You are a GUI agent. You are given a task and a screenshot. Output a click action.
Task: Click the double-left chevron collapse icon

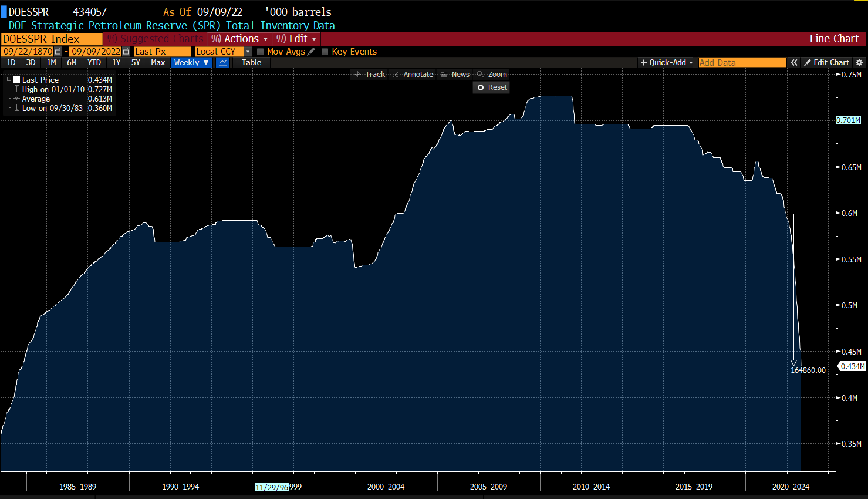(794, 63)
